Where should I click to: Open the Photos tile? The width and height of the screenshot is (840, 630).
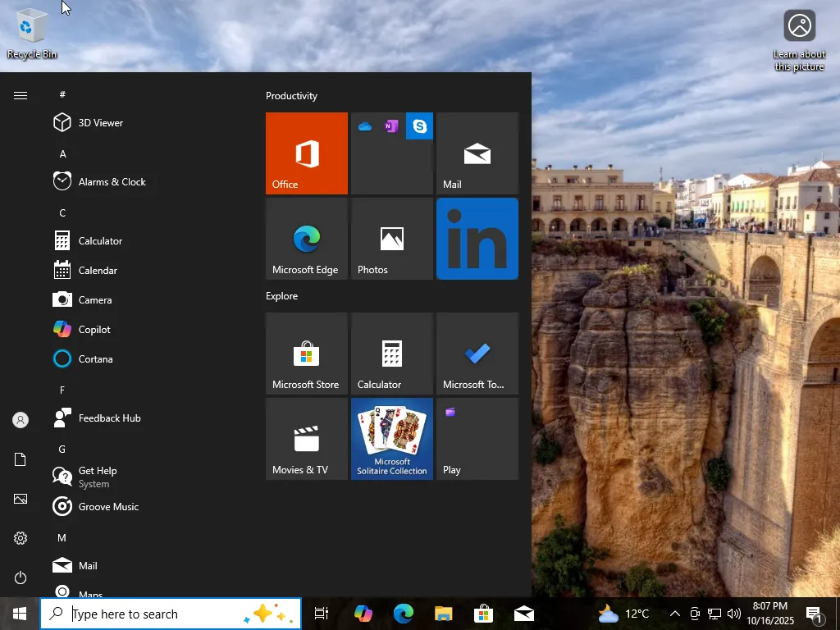[392, 239]
